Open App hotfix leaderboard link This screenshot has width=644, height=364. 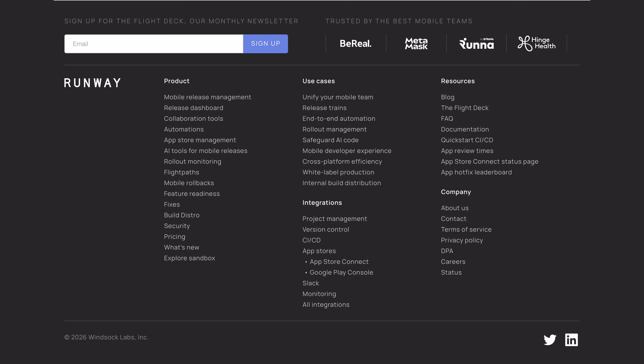click(476, 172)
